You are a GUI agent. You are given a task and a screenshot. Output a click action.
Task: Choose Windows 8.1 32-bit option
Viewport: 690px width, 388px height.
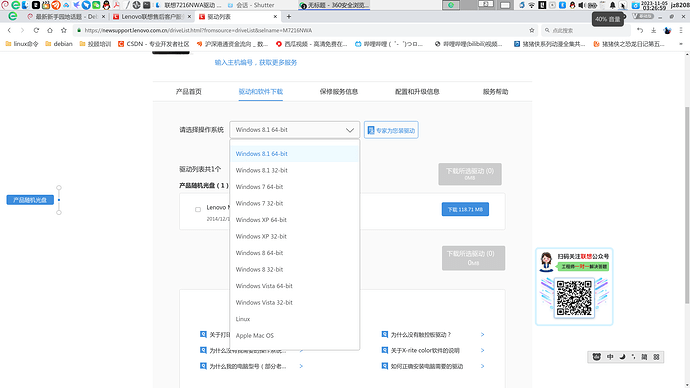294,170
